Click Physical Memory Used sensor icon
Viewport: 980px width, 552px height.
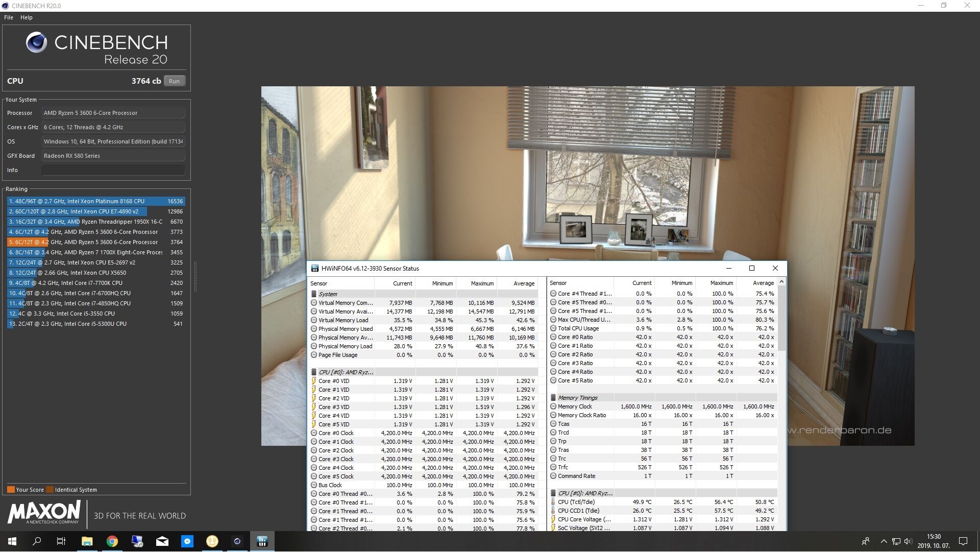314,329
